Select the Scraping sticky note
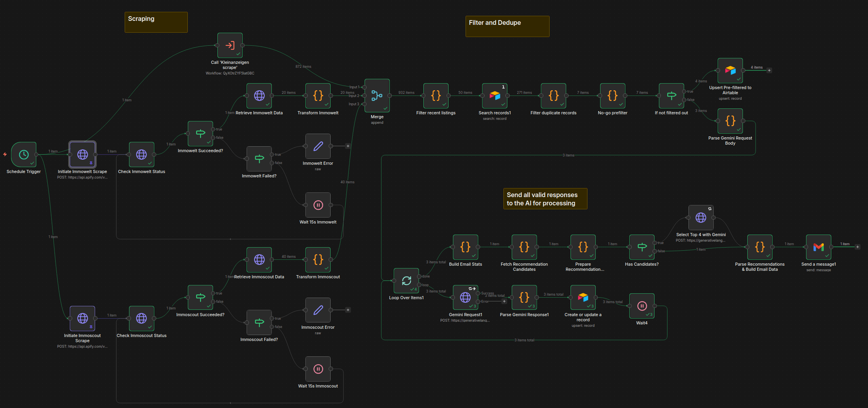The image size is (868, 408). click(156, 22)
